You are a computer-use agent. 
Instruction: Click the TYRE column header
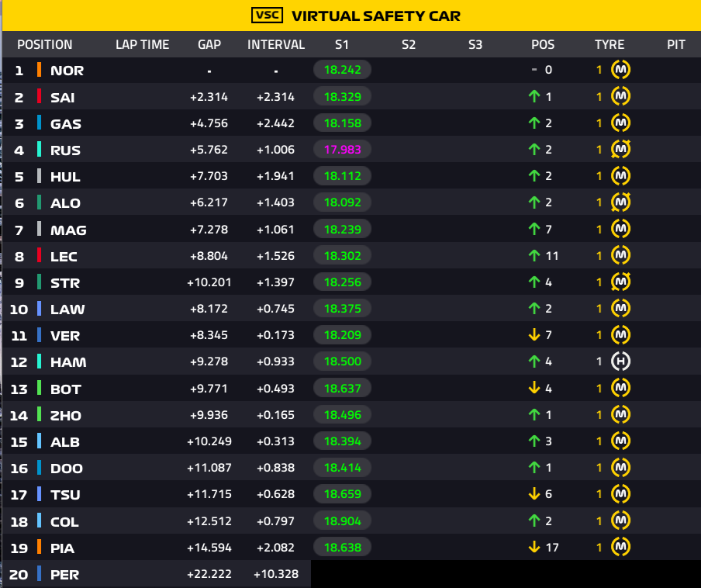[609, 45]
